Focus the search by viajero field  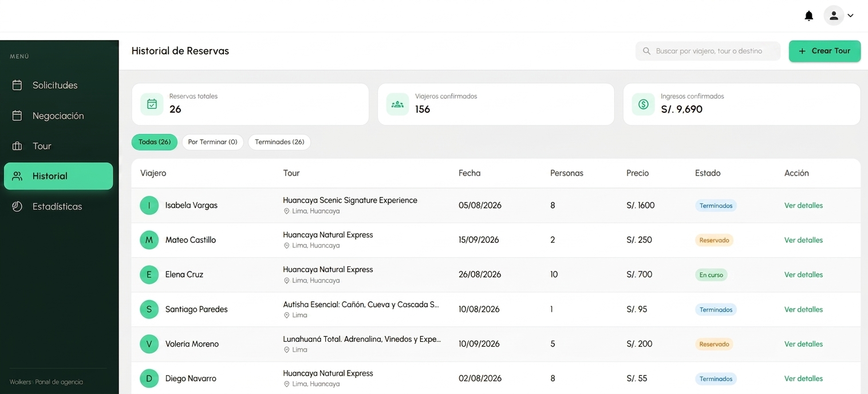pos(708,51)
